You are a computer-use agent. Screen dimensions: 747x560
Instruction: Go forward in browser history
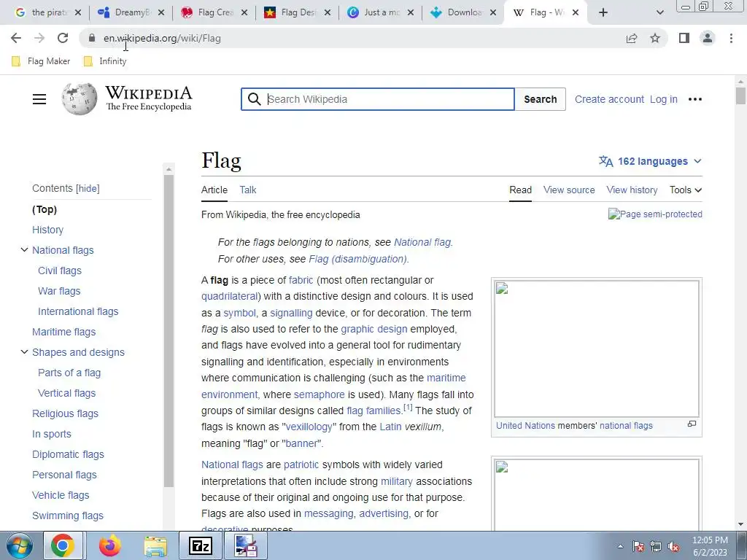39,38
